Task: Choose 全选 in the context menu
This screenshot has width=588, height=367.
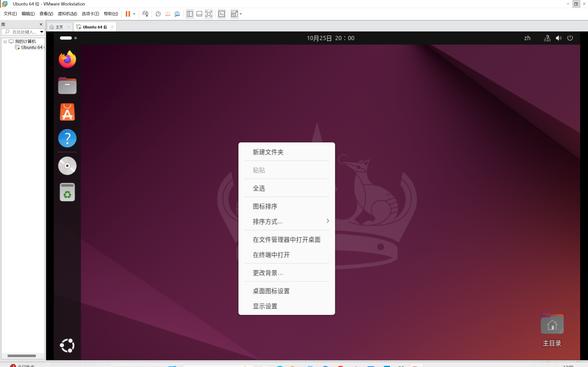Action: tap(287, 188)
